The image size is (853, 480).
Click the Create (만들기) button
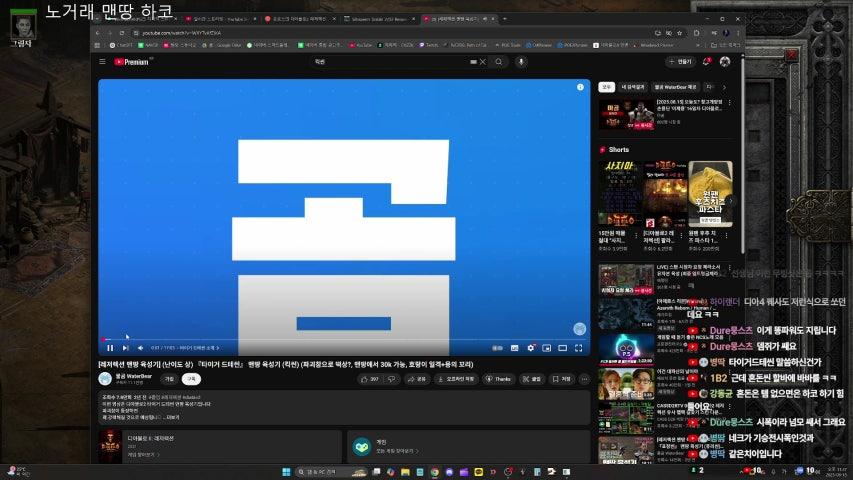point(680,61)
